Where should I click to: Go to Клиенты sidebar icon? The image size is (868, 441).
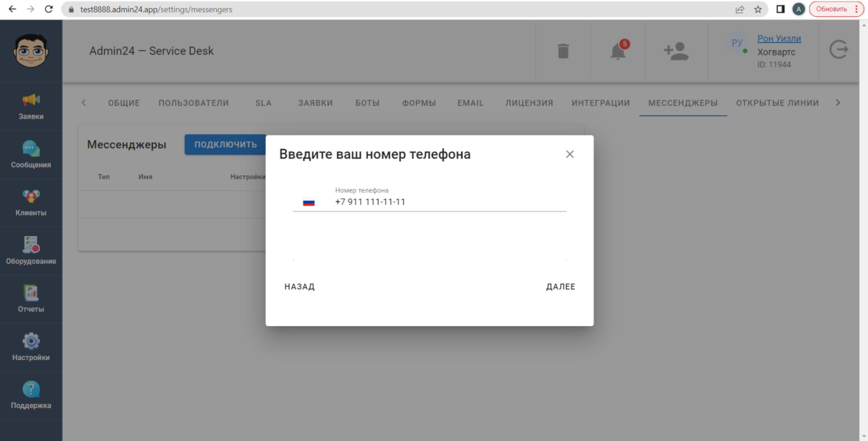tap(31, 203)
